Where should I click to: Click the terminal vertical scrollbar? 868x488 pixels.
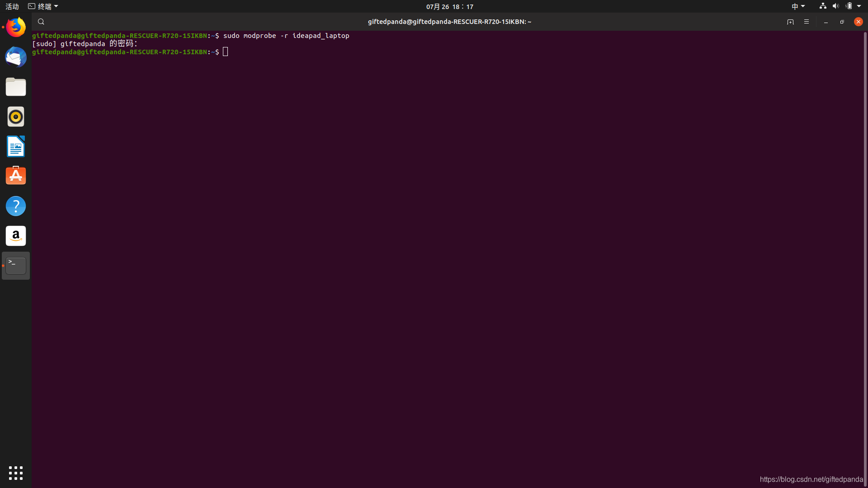pos(865,259)
